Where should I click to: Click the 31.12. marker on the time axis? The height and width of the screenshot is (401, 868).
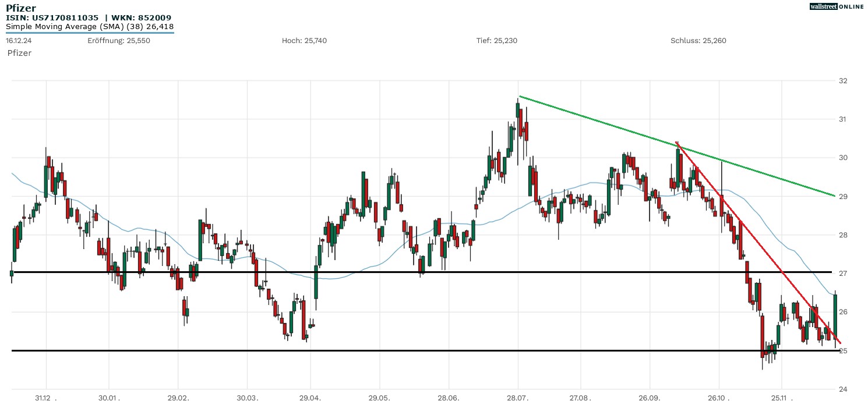(x=44, y=398)
